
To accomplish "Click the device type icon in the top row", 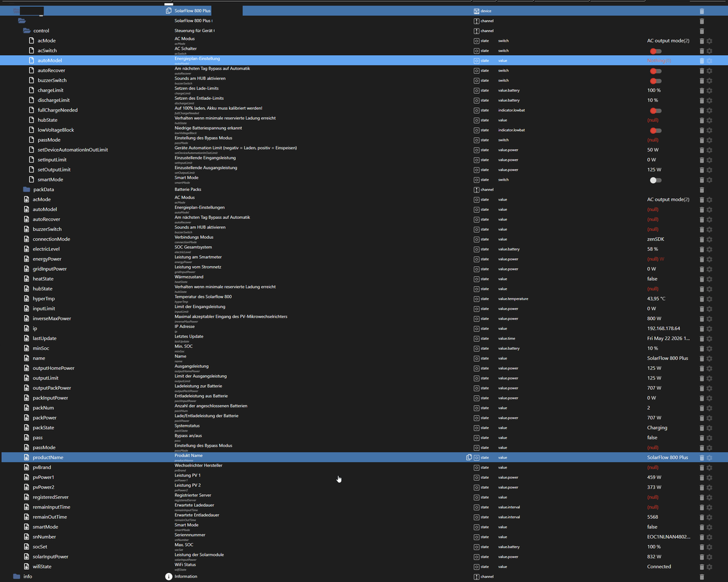I will pyautogui.click(x=476, y=11).
